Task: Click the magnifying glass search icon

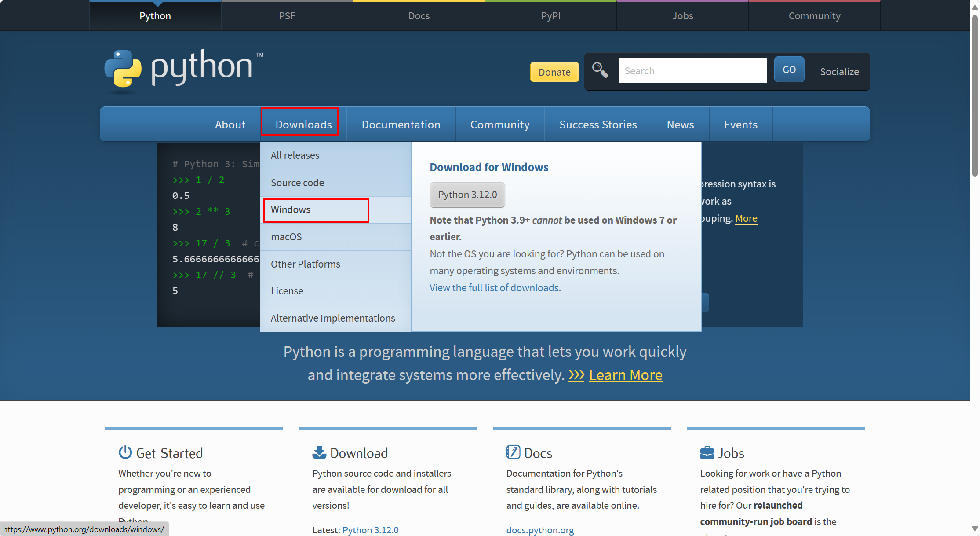Action: (x=600, y=70)
